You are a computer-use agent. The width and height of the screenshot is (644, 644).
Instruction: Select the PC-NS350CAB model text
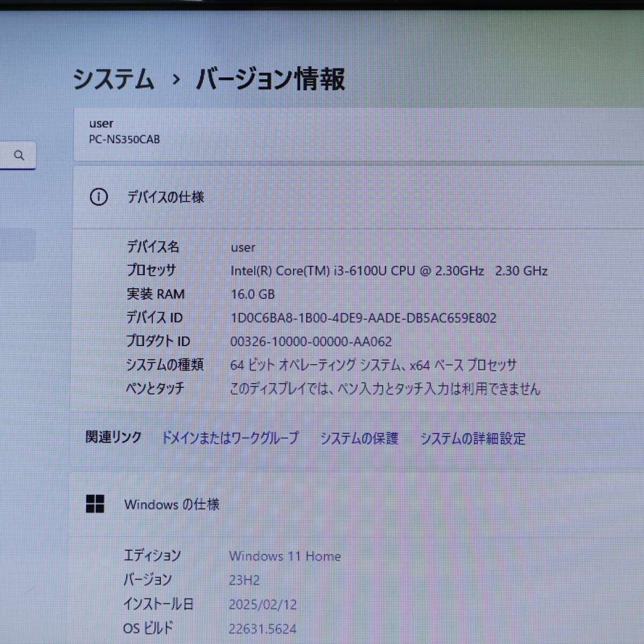(x=125, y=140)
